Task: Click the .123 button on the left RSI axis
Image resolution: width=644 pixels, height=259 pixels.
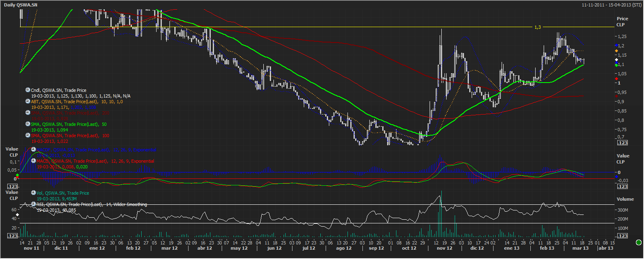Action: coord(13,236)
